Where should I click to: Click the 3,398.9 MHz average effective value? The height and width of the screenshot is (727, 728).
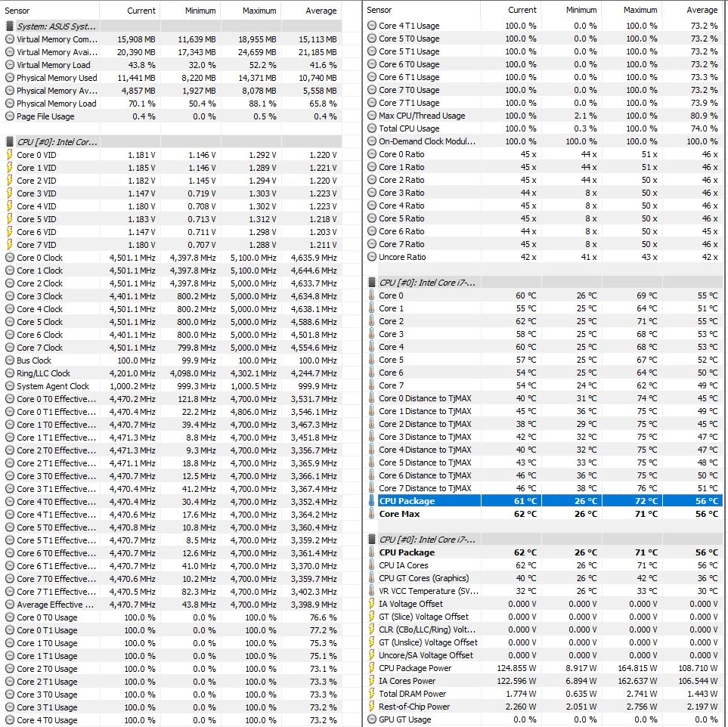[x=314, y=605]
